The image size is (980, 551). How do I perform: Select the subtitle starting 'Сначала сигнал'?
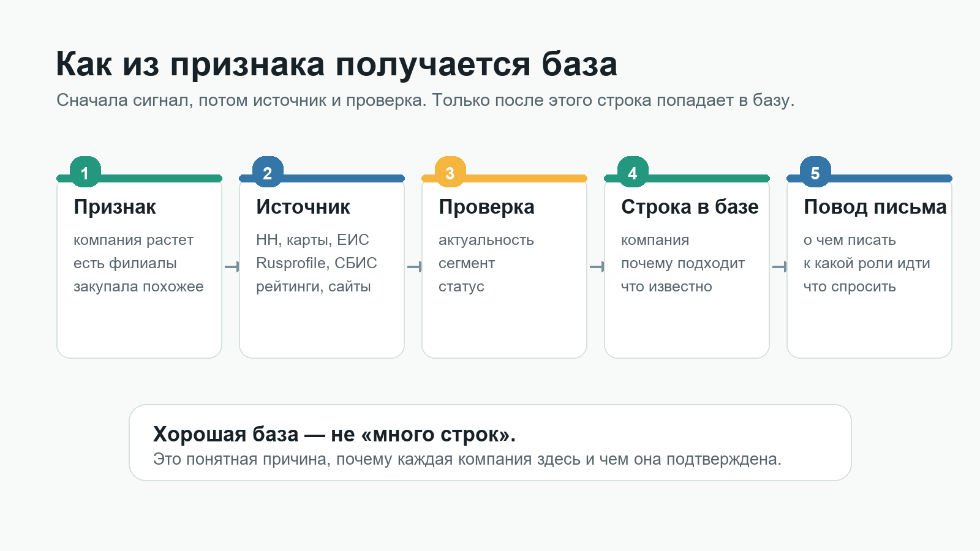click(x=425, y=100)
